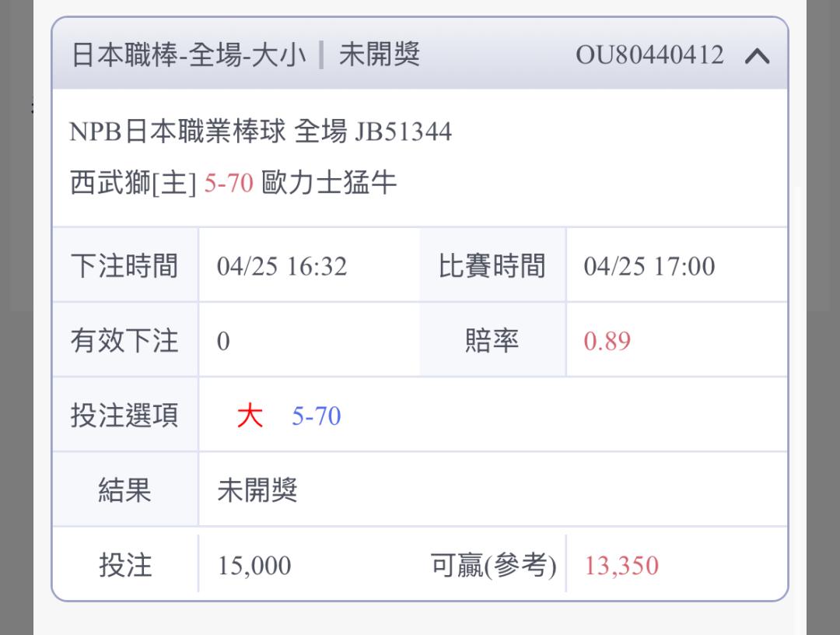The image size is (840, 635).
Task: Click the away team 歐力士猛牛
Action: 329,183
